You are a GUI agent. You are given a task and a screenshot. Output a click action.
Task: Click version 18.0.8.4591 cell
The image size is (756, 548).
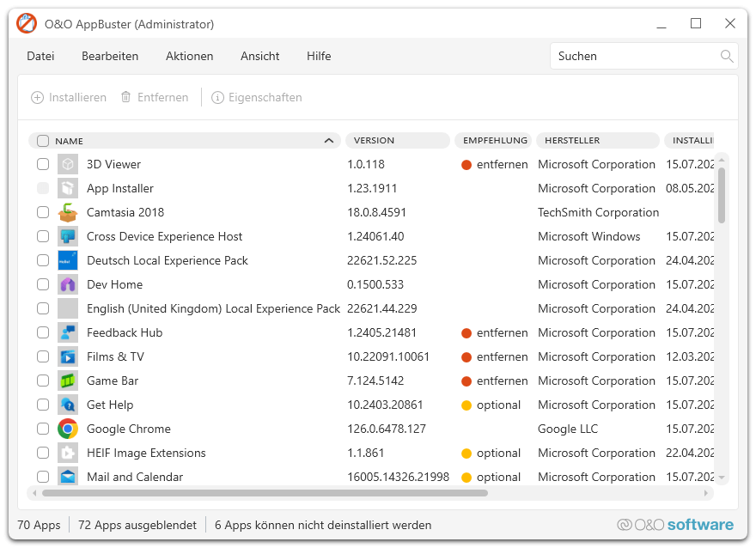tap(376, 212)
